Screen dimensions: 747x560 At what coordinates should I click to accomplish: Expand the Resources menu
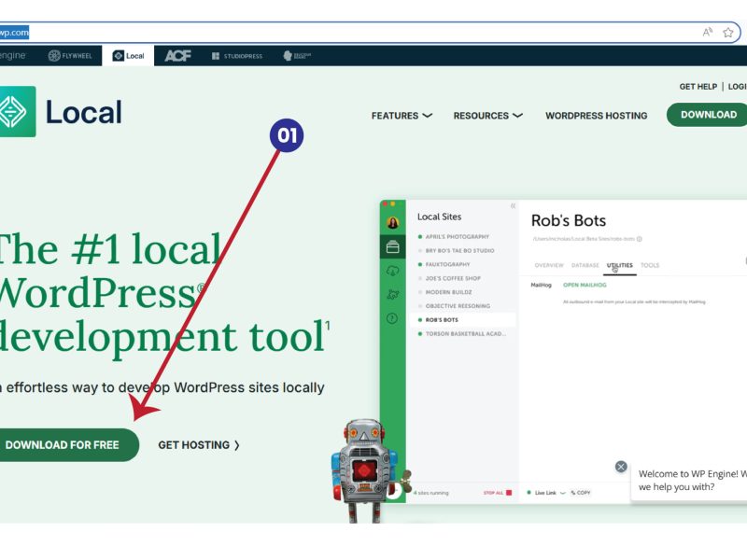pyautogui.click(x=487, y=116)
